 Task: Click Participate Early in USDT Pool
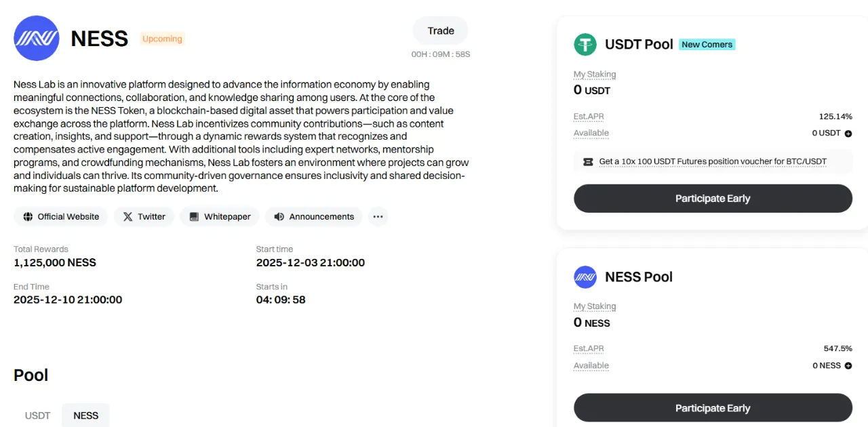pyautogui.click(x=713, y=199)
